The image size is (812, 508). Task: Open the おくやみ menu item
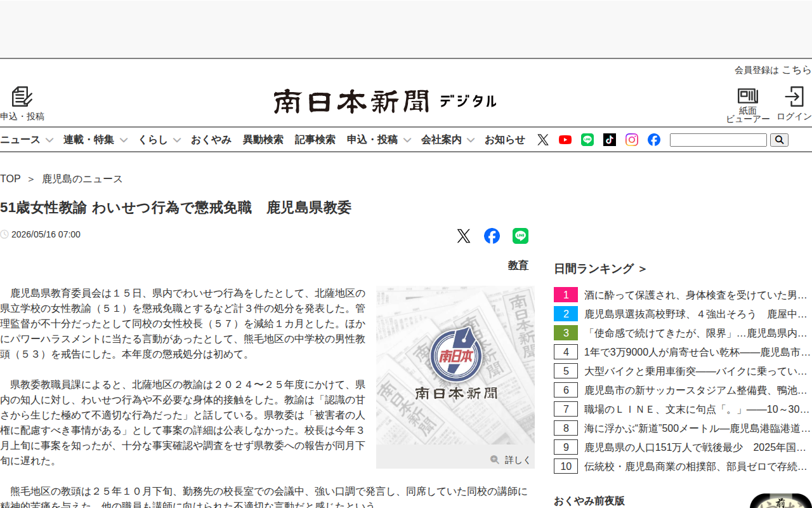coord(211,140)
